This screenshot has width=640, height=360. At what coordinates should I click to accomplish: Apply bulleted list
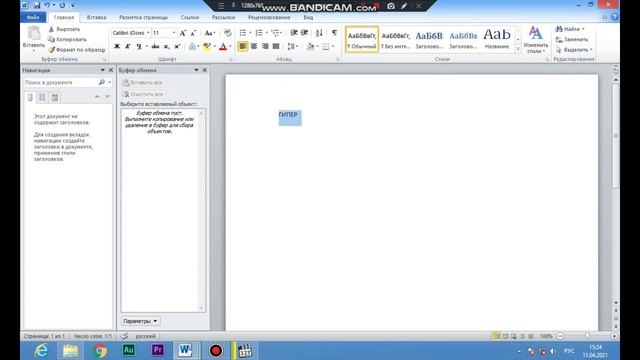click(x=243, y=33)
